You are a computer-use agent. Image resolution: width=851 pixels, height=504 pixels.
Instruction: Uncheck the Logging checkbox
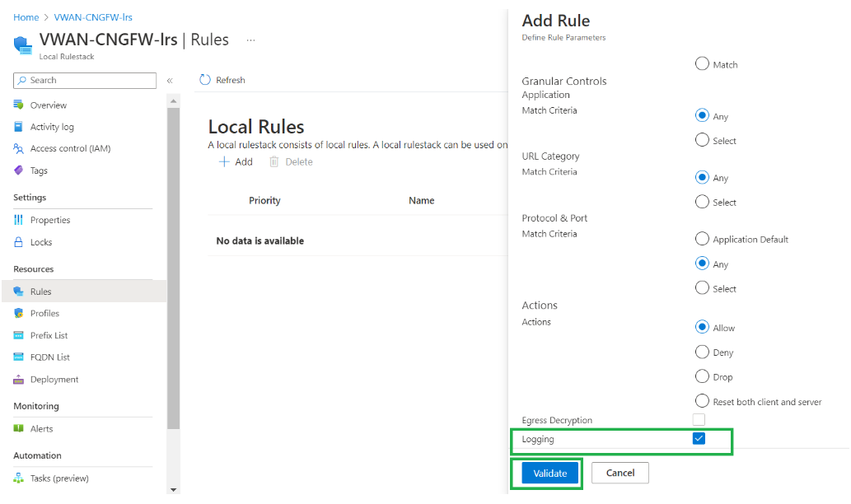coord(699,439)
